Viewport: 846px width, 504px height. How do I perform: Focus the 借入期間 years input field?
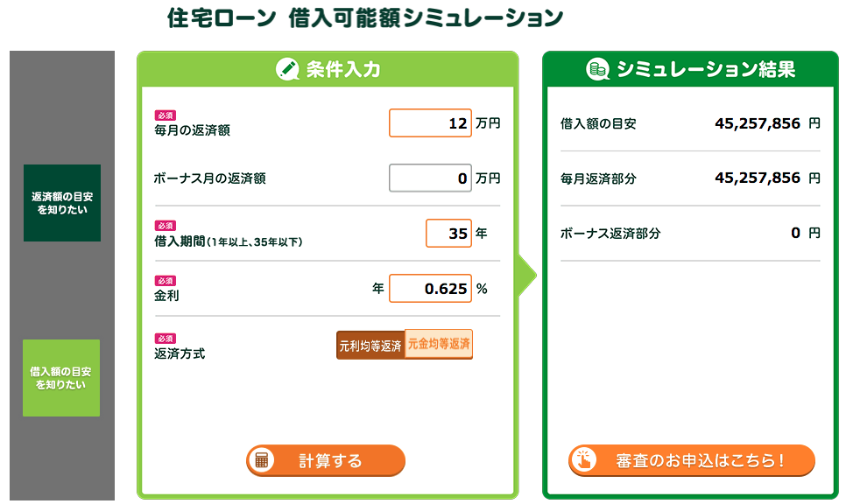click(448, 233)
